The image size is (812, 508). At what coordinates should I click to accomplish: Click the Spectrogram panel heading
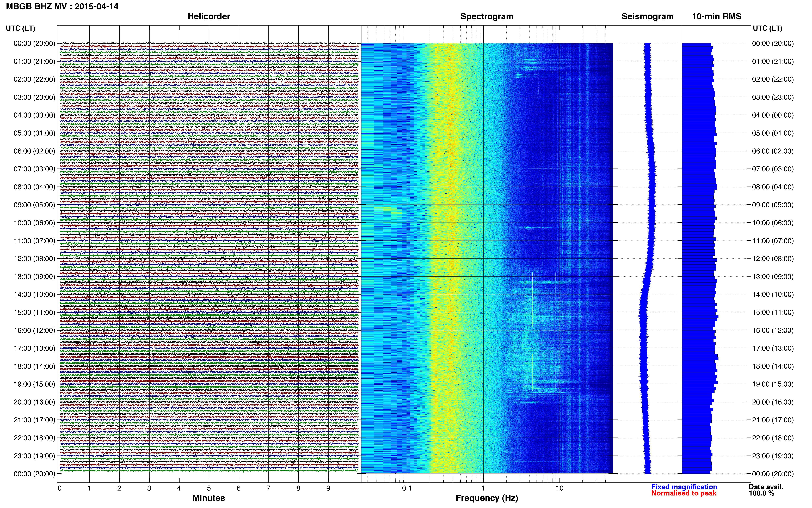[x=487, y=16]
